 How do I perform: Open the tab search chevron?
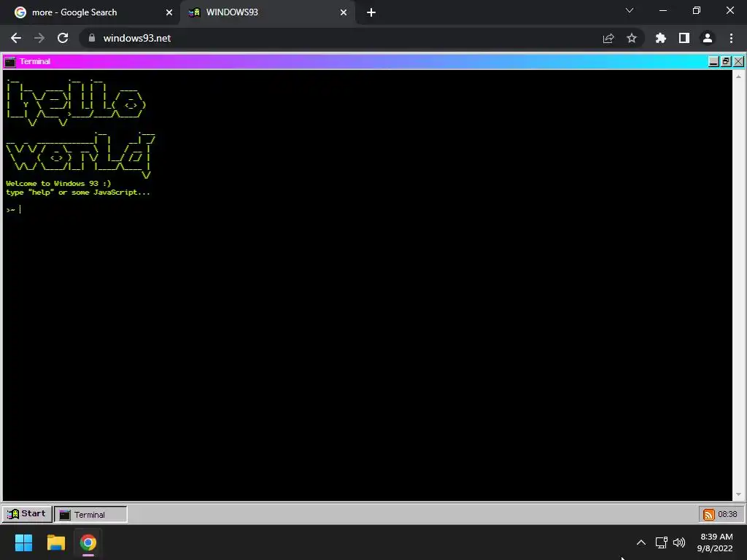pos(630,10)
